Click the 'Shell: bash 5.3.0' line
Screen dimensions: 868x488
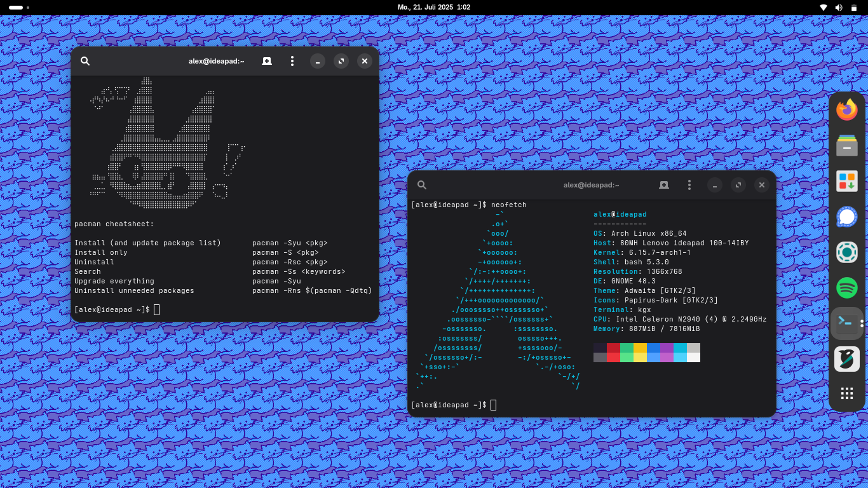coord(631,262)
